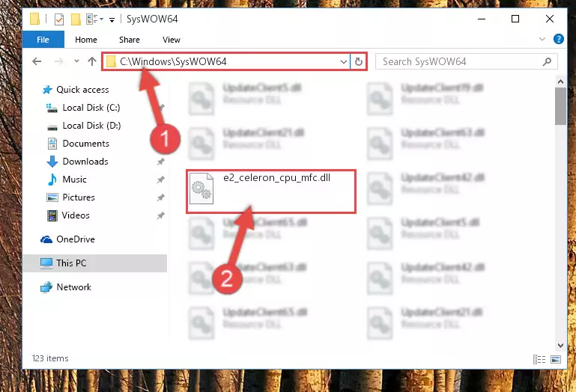Click the Documents page icon in sidebar
Viewport: 576px width, 392px height.
coord(52,144)
